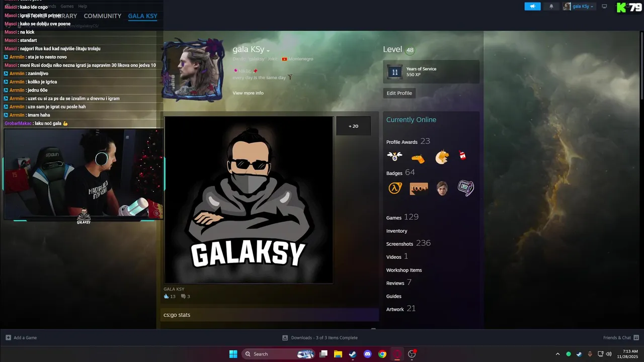Image resolution: width=644 pixels, height=362 pixels.
Task: Click the purple handheld device badge
Action: [x=466, y=188]
